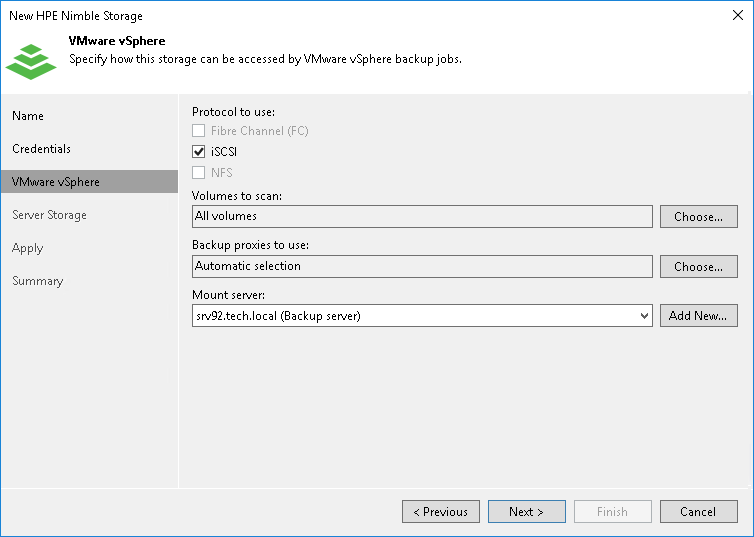Go to the Credentials wizard step
The image size is (754, 537).
tap(42, 149)
